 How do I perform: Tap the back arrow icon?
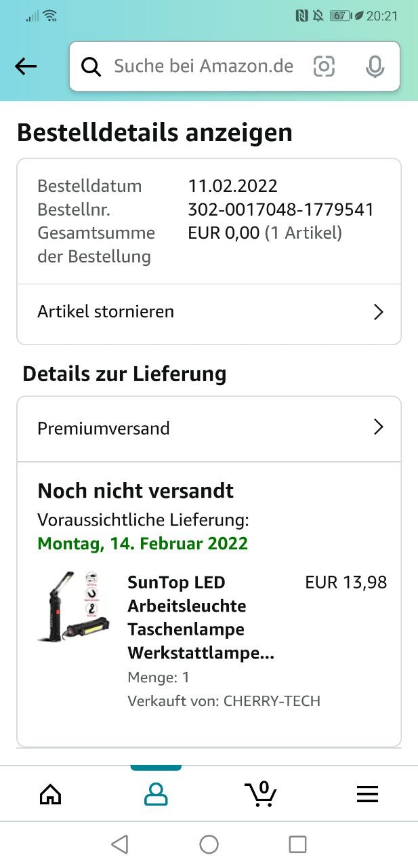tap(26, 66)
